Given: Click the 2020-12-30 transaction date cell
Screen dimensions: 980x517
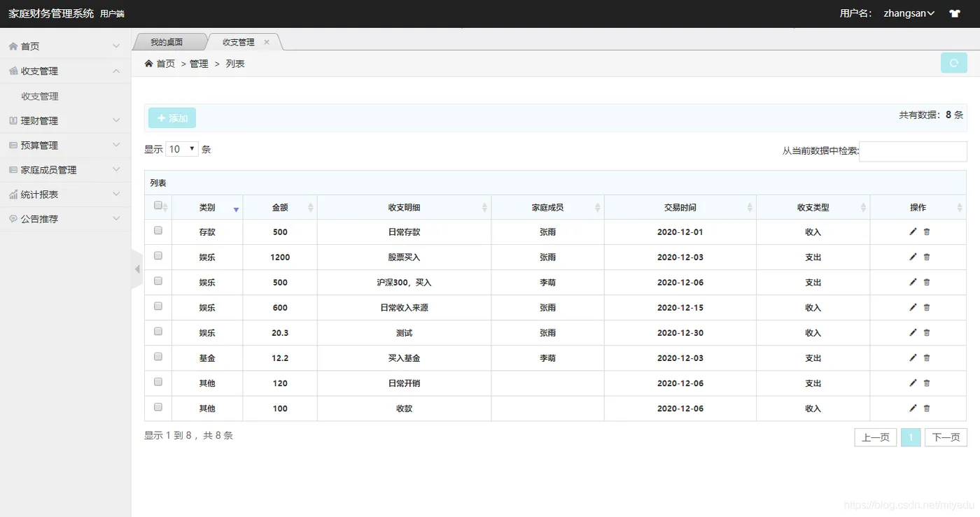Looking at the screenshot, I should click(680, 333).
